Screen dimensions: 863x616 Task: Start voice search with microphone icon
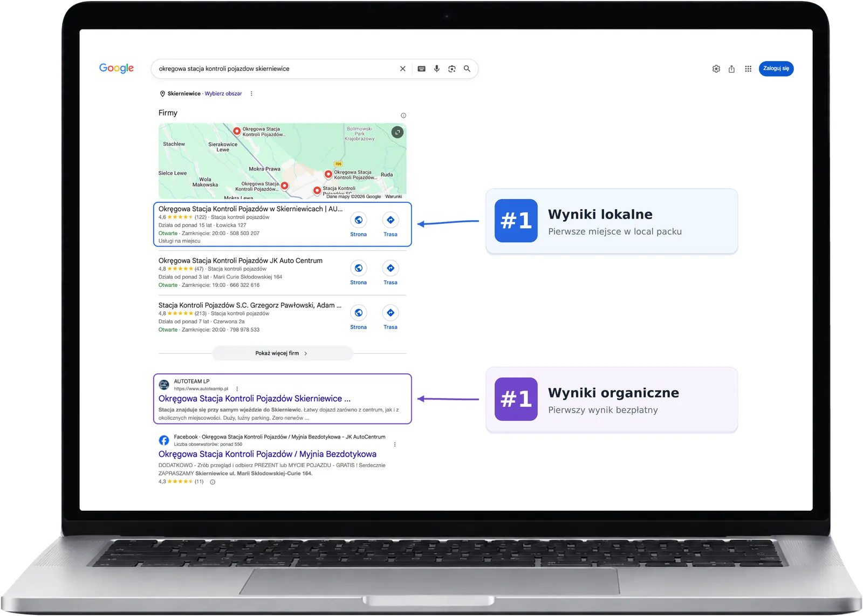pyautogui.click(x=436, y=69)
